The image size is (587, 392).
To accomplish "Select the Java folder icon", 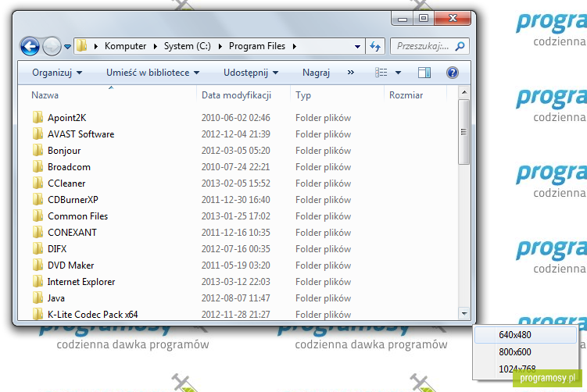I will [38, 298].
